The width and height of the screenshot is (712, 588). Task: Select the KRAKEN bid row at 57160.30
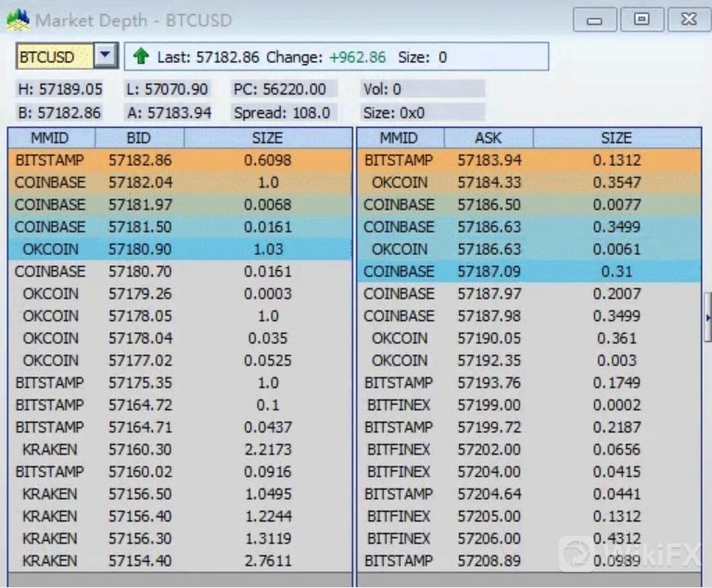(x=181, y=450)
